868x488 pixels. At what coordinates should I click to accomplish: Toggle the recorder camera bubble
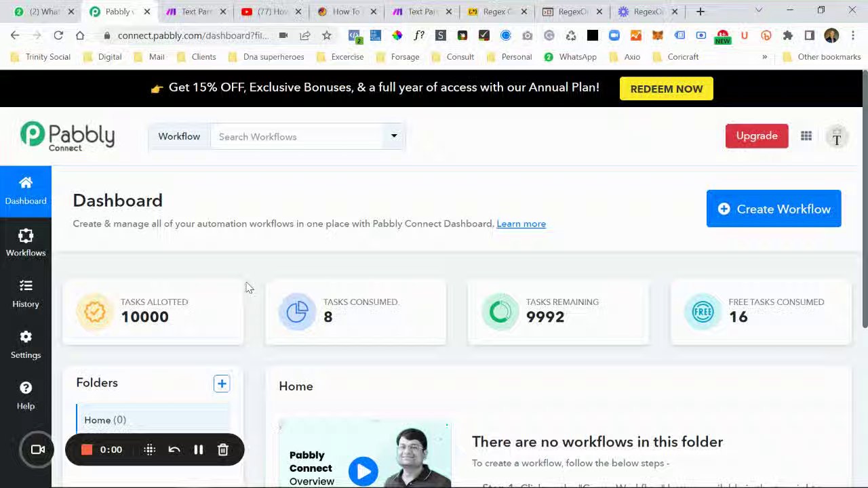point(38,449)
